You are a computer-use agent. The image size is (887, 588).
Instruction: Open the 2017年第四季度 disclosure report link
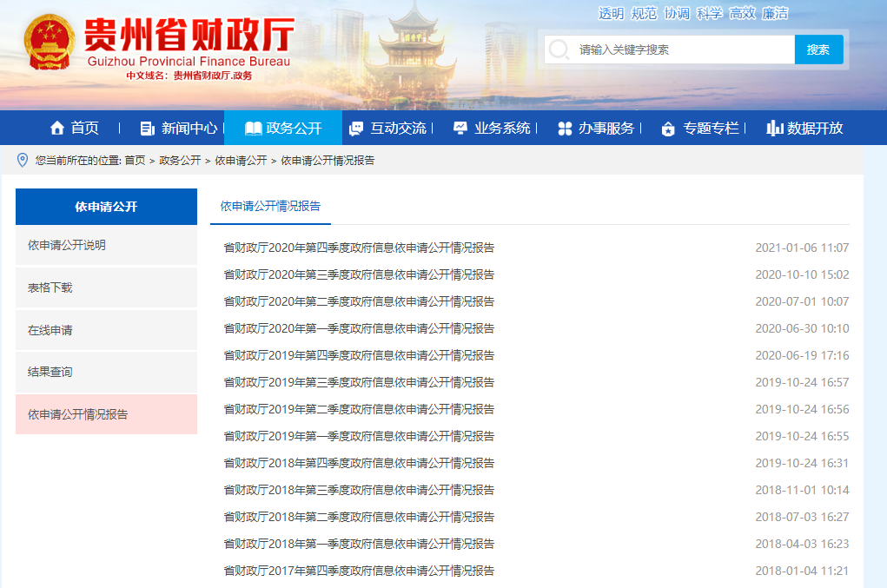359,571
